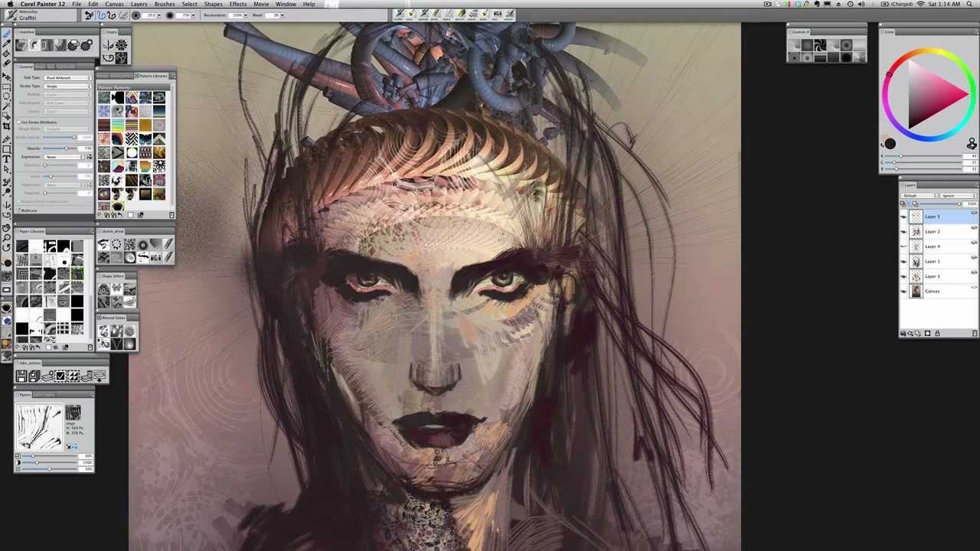Screen dimensions: 980x551
Task: Open the Canvas menu
Action: (114, 4)
